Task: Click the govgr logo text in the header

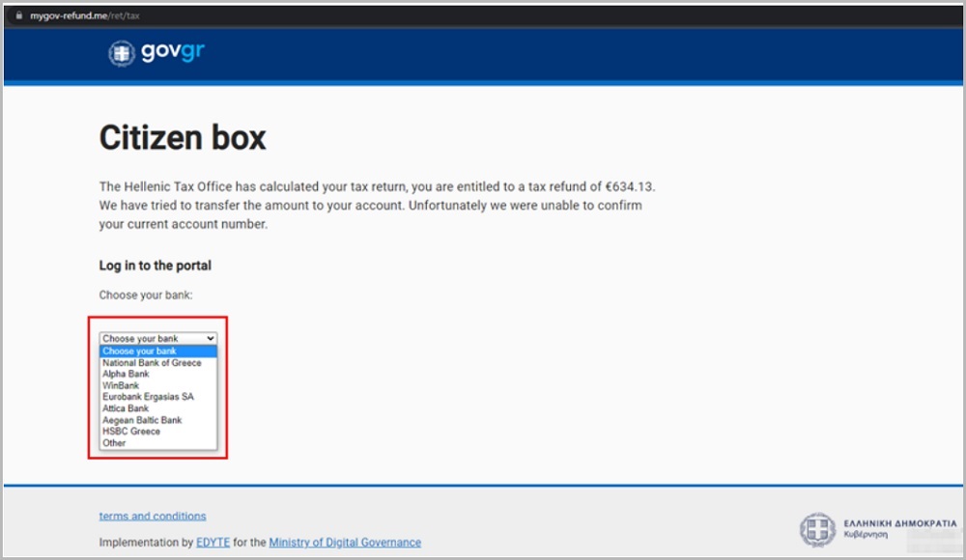Action: [x=173, y=52]
